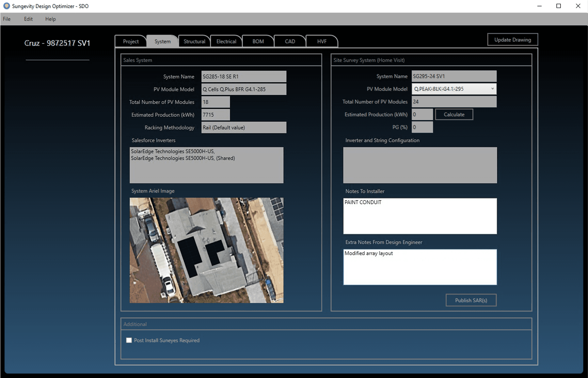Image resolution: width=588 pixels, height=378 pixels.
Task: Click the Extra Notes From Design Engineer box
Action: coord(420,267)
